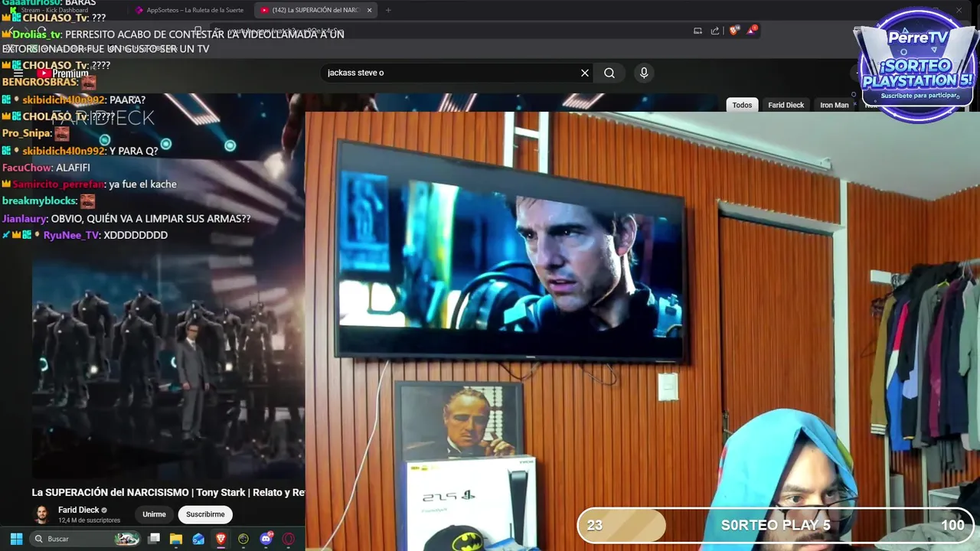Click chat username 'Pro_Snipa'
The image size is (980, 551).
(26, 133)
